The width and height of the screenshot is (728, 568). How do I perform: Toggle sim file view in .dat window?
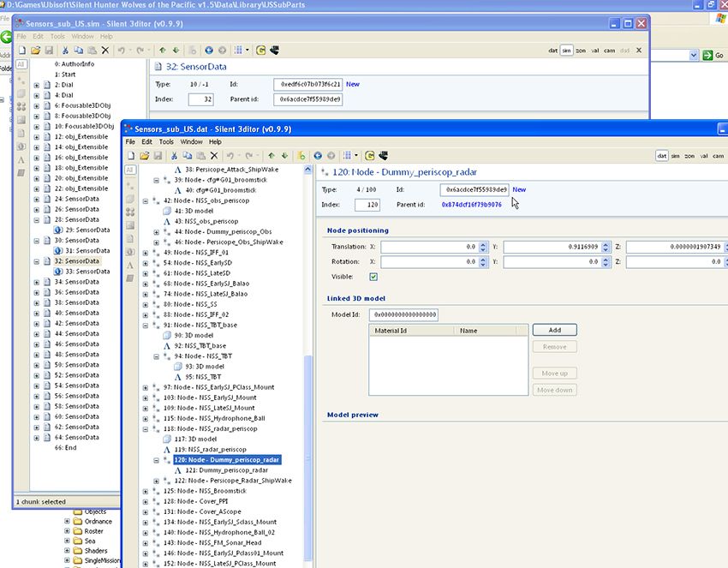[x=675, y=156]
